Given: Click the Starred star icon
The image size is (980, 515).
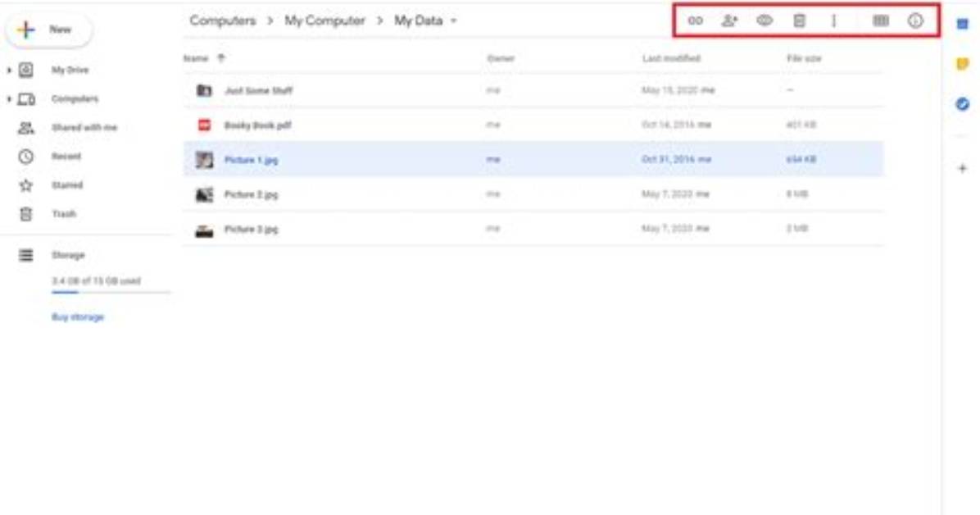Looking at the screenshot, I should (25, 185).
